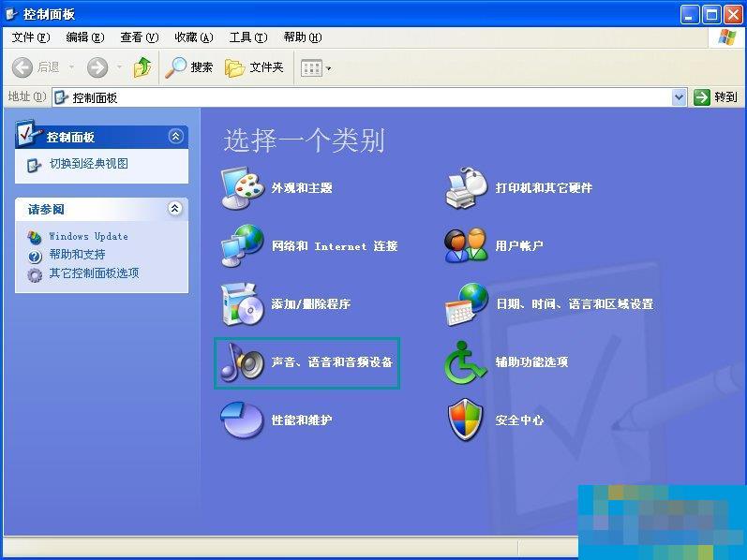Click the 添加/删除程序 box icon
The width and height of the screenshot is (747, 560).
(242, 304)
